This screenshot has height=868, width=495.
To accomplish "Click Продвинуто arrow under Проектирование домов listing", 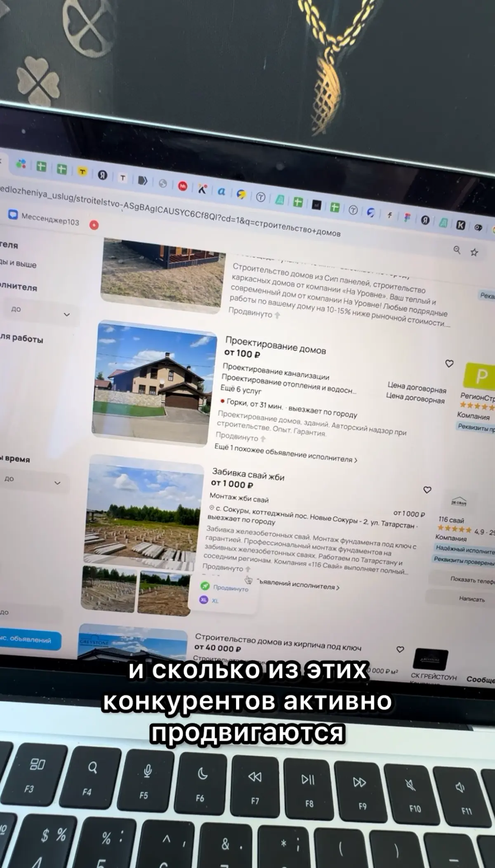I will pos(263,439).
